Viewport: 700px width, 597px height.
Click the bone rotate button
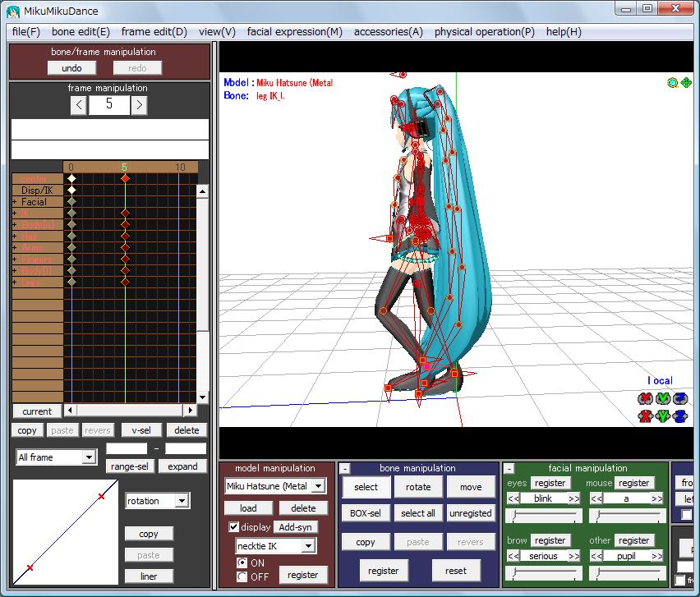pyautogui.click(x=418, y=487)
